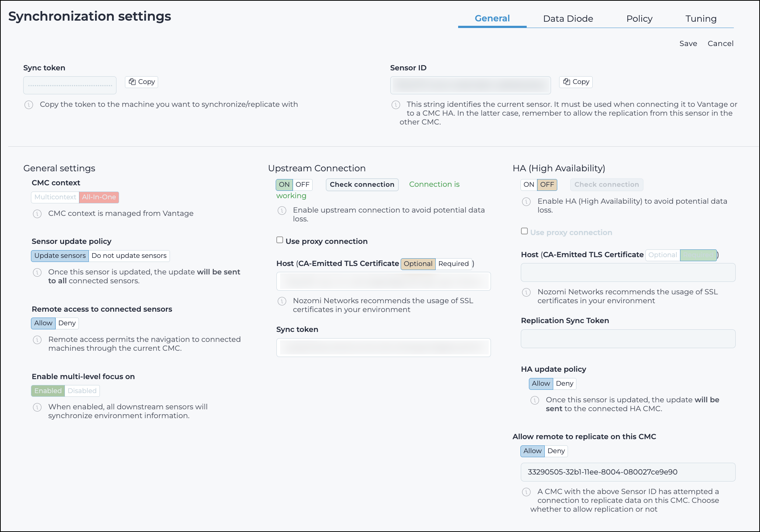Click info icon under Upstream Connection toggle

click(282, 211)
